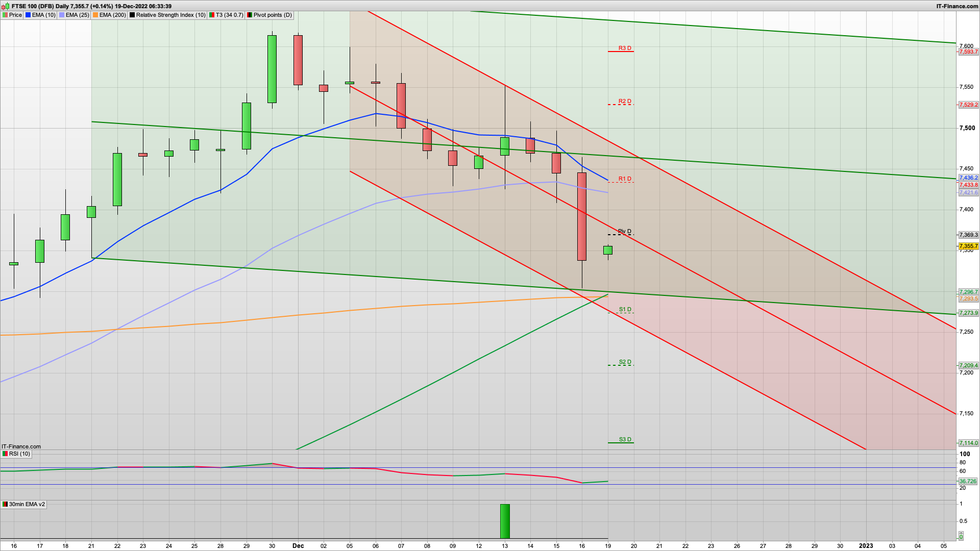
Task: Toggle the RSI (10) panel label
Action: (20, 454)
